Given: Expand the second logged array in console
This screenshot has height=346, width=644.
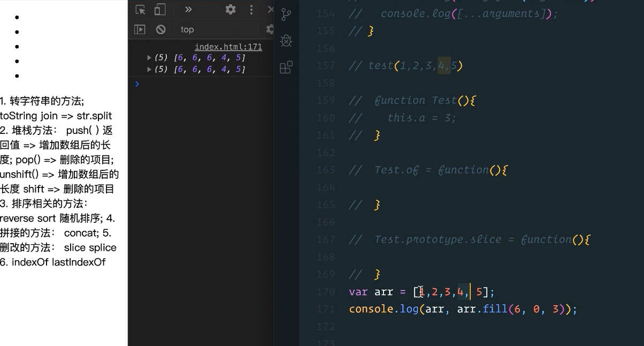Looking at the screenshot, I should click(149, 69).
